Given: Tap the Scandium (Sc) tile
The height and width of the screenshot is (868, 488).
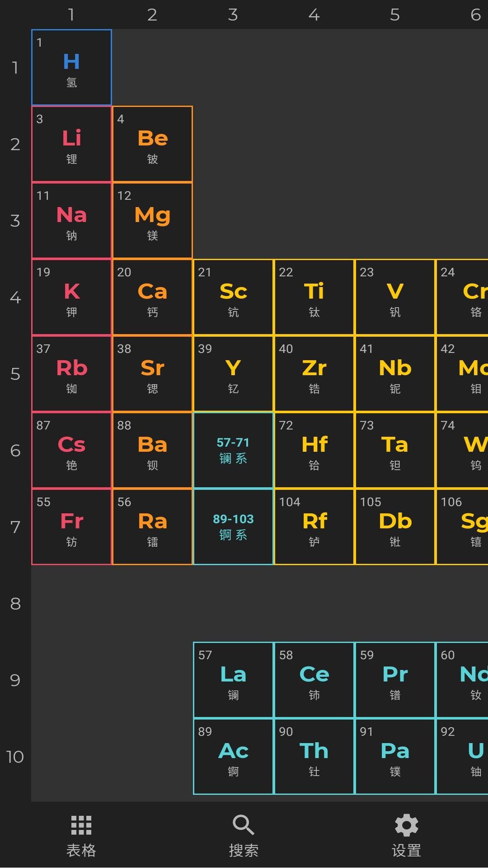Looking at the screenshot, I should point(233,297).
